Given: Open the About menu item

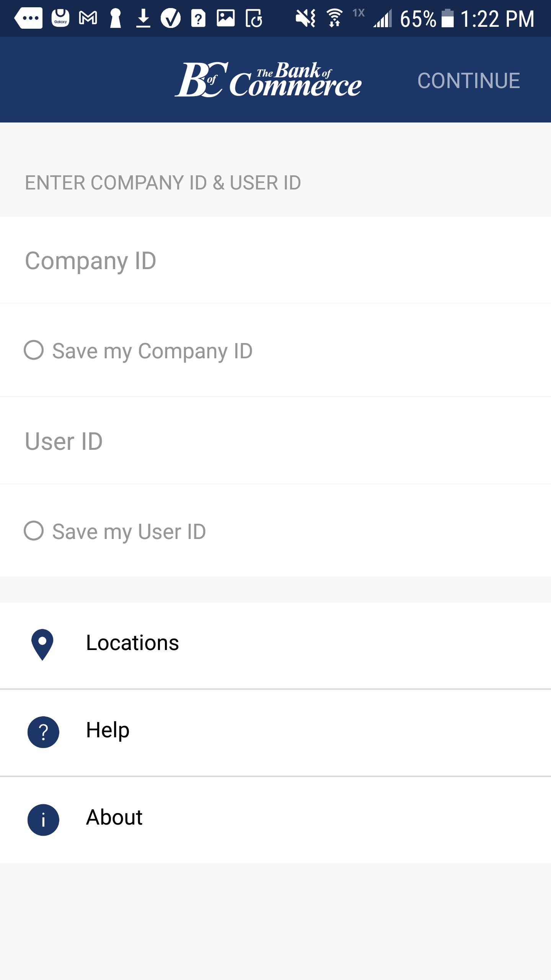Looking at the screenshot, I should [114, 817].
